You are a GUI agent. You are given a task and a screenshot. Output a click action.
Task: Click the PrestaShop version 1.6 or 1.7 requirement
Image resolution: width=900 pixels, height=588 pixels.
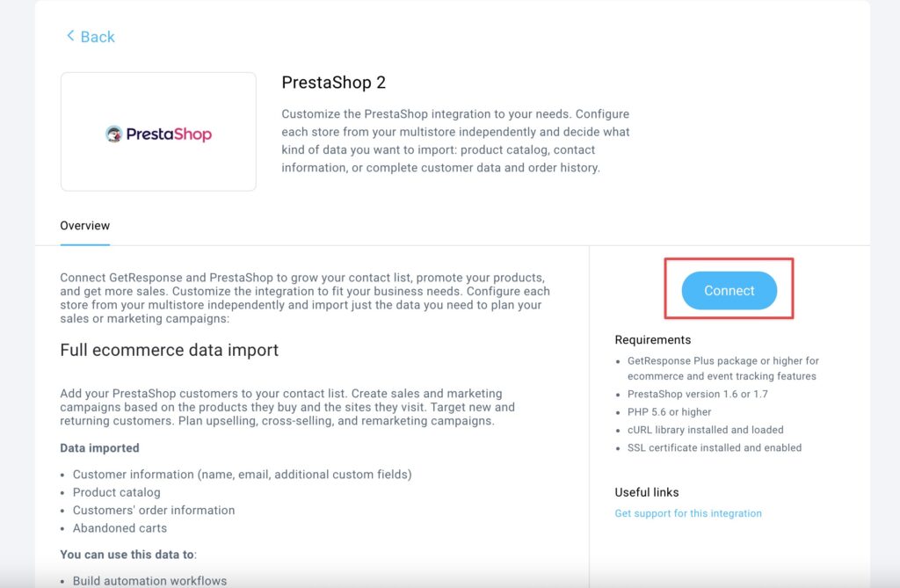click(x=698, y=394)
